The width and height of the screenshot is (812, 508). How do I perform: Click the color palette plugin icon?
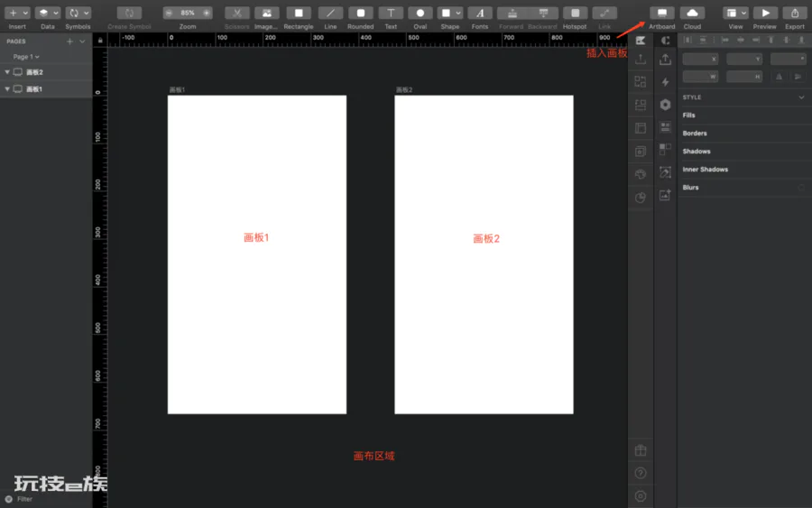coord(641,174)
